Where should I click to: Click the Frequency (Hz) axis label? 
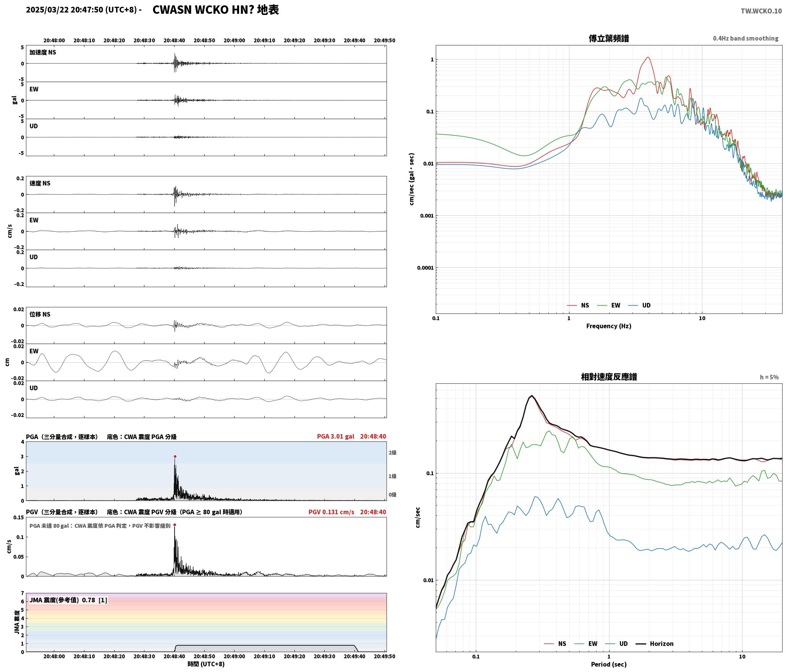coord(609,326)
